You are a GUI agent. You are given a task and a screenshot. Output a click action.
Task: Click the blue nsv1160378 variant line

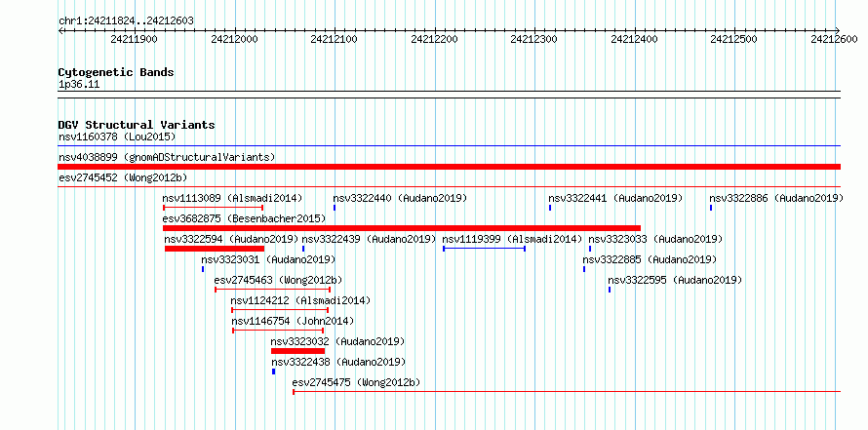tap(450, 146)
